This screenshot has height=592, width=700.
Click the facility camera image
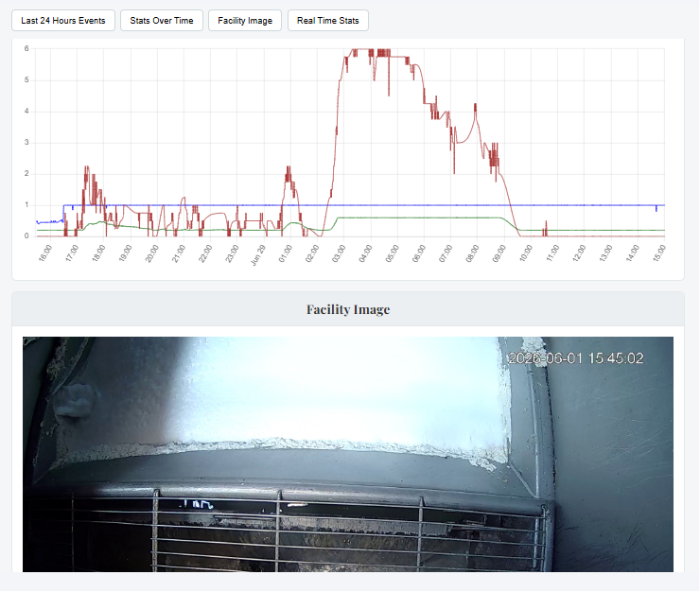pyautogui.click(x=348, y=454)
